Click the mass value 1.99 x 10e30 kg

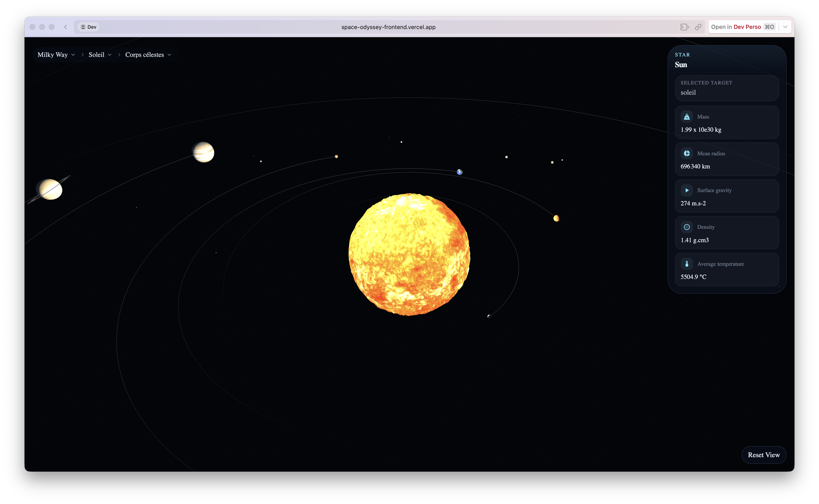point(701,130)
